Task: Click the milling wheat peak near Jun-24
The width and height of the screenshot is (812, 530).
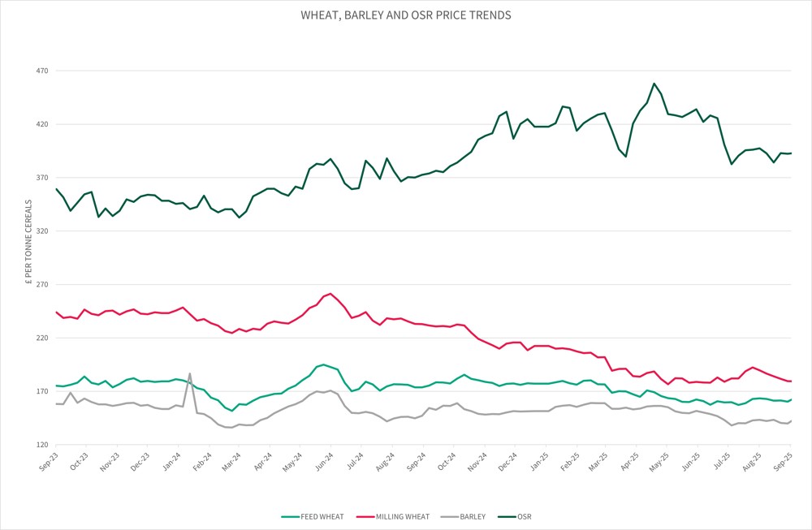Action: (330, 294)
